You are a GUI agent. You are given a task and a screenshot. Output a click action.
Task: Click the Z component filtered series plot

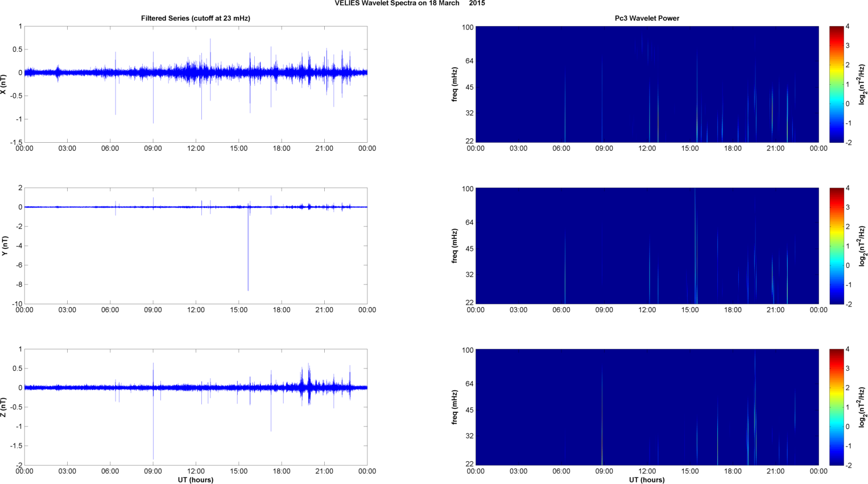point(196,407)
